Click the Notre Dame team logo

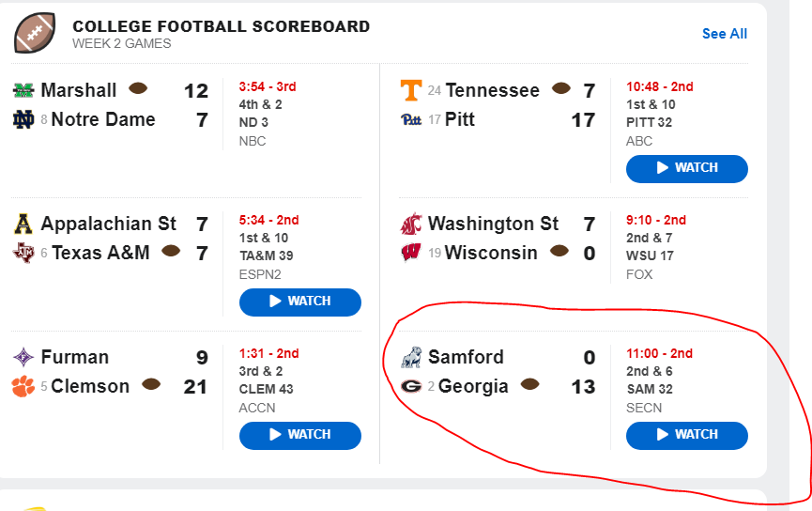(23, 119)
